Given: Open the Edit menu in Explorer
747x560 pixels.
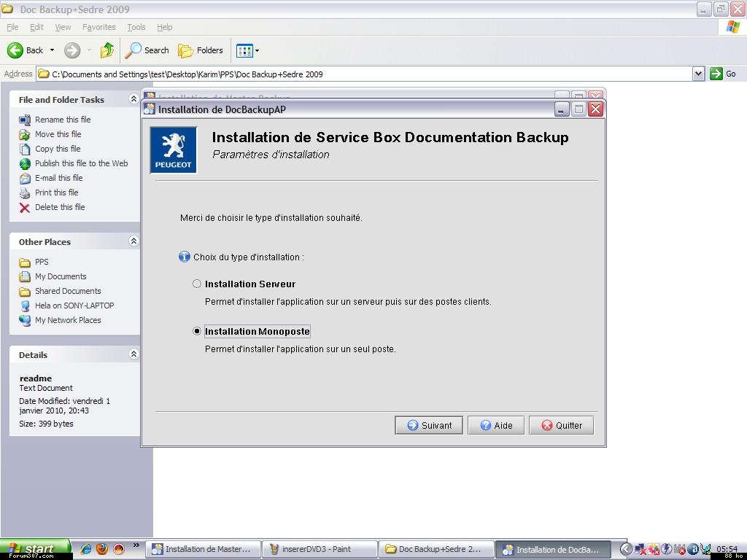Looking at the screenshot, I should pyautogui.click(x=36, y=27).
